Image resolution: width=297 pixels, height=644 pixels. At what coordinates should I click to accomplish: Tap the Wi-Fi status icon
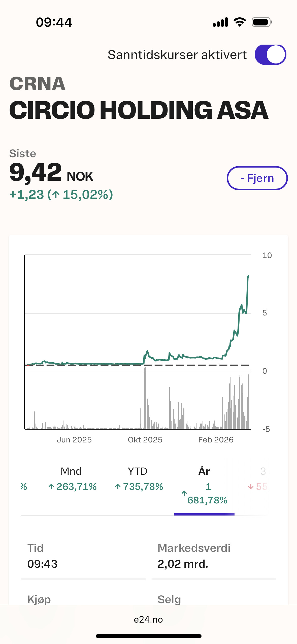[x=240, y=22]
